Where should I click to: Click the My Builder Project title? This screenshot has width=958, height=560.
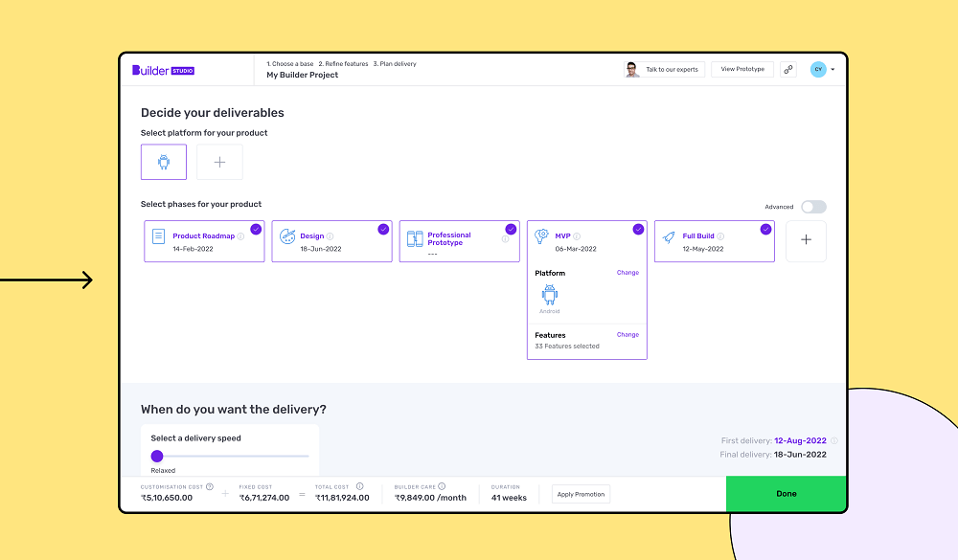(x=303, y=75)
